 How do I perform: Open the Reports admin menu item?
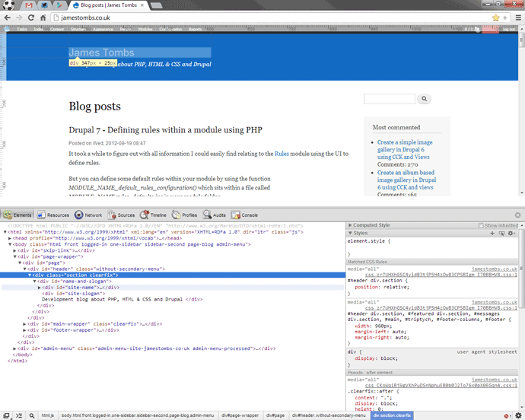(195, 29)
